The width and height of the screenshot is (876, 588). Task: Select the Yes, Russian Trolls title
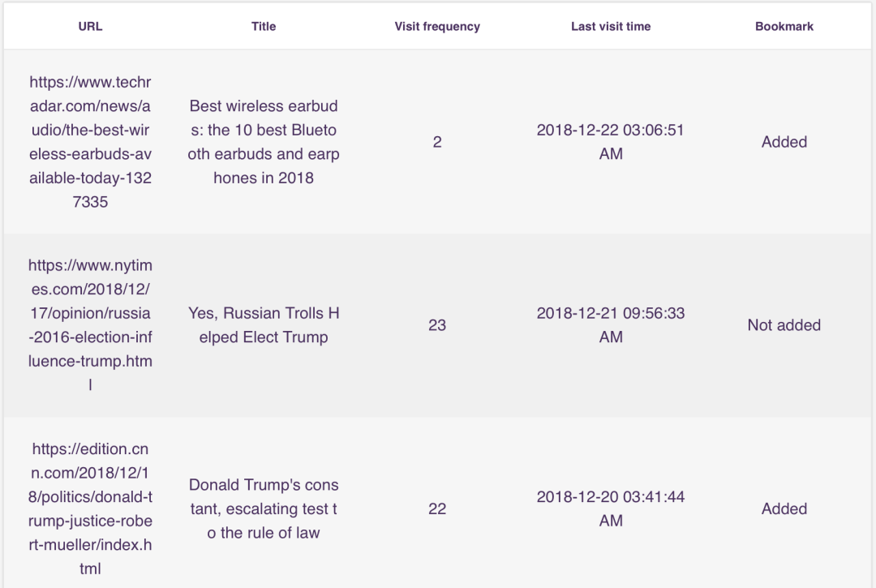[x=263, y=325]
